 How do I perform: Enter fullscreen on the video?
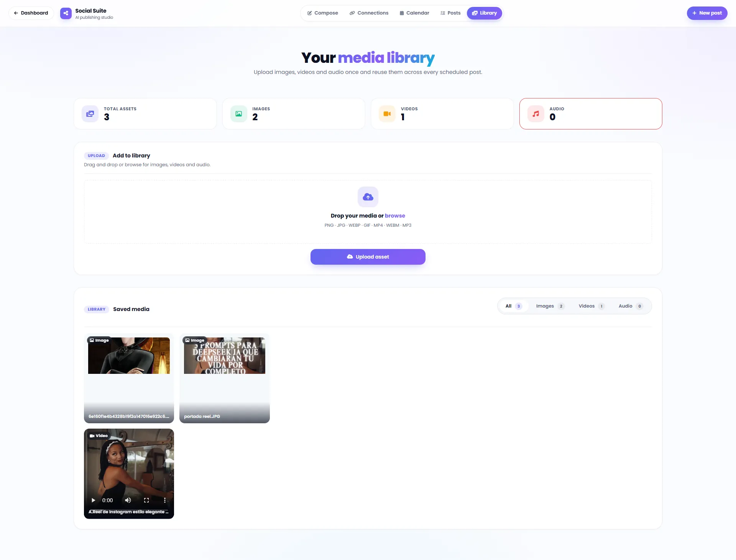[146, 500]
